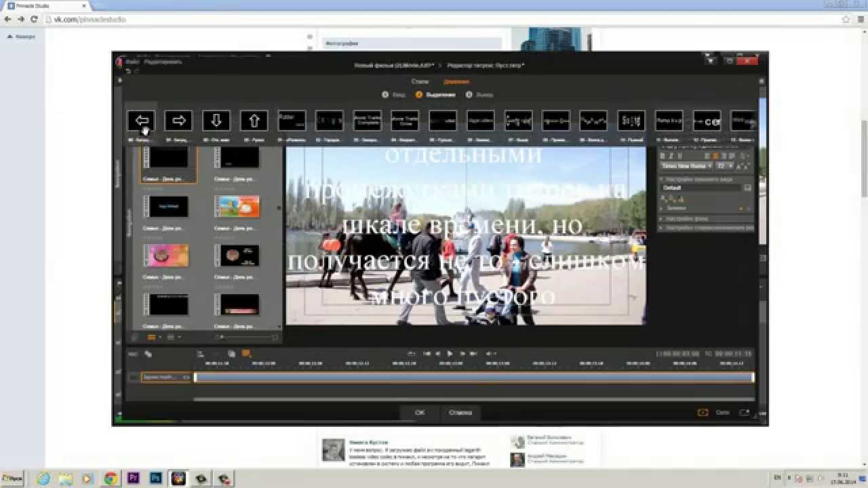Select the up-arrow motion preset
The height and width of the screenshot is (488, 868).
[x=254, y=121]
